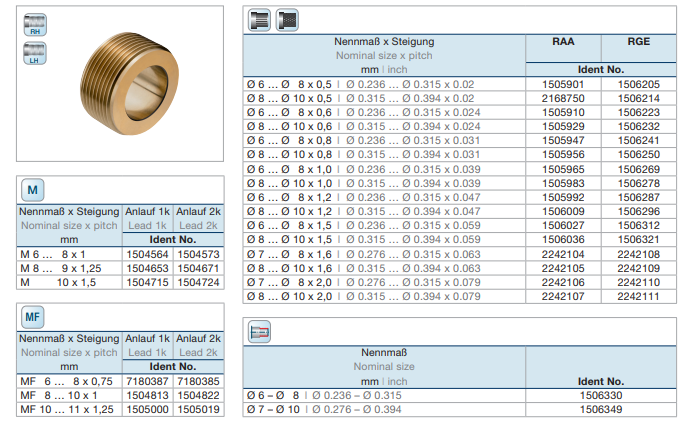Image resolution: width=699 pixels, height=429 pixels.
Task: Click Anlauf 1k header in MF table
Action: click(147, 338)
